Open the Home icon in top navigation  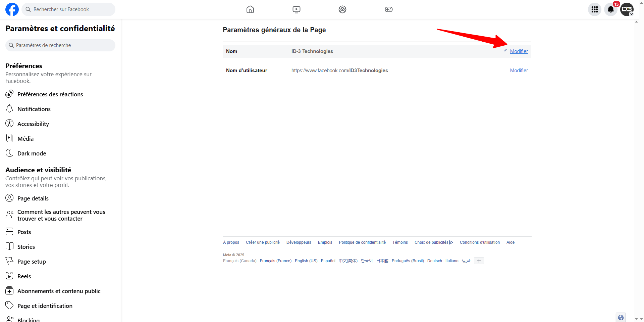click(250, 9)
